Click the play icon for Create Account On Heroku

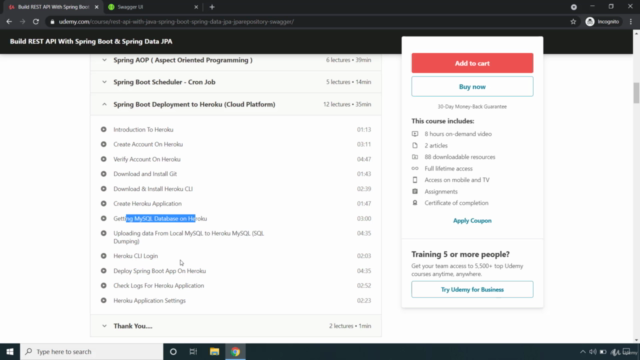point(104,144)
